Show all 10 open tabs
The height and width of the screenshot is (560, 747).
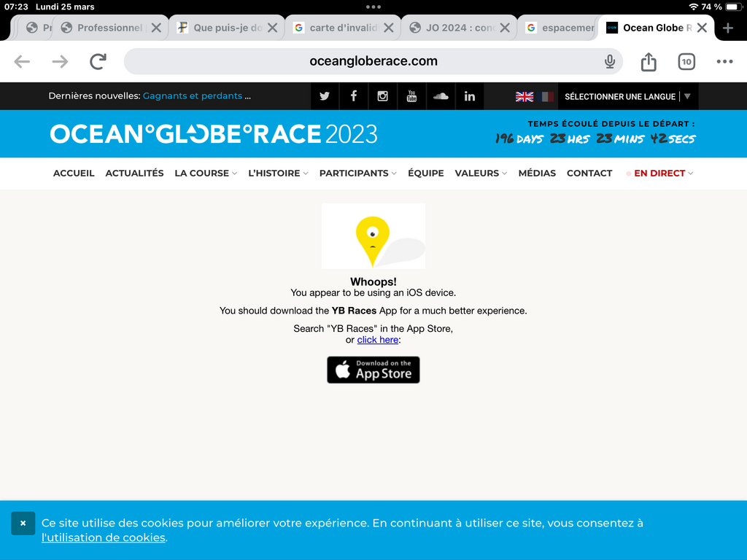pos(686,61)
